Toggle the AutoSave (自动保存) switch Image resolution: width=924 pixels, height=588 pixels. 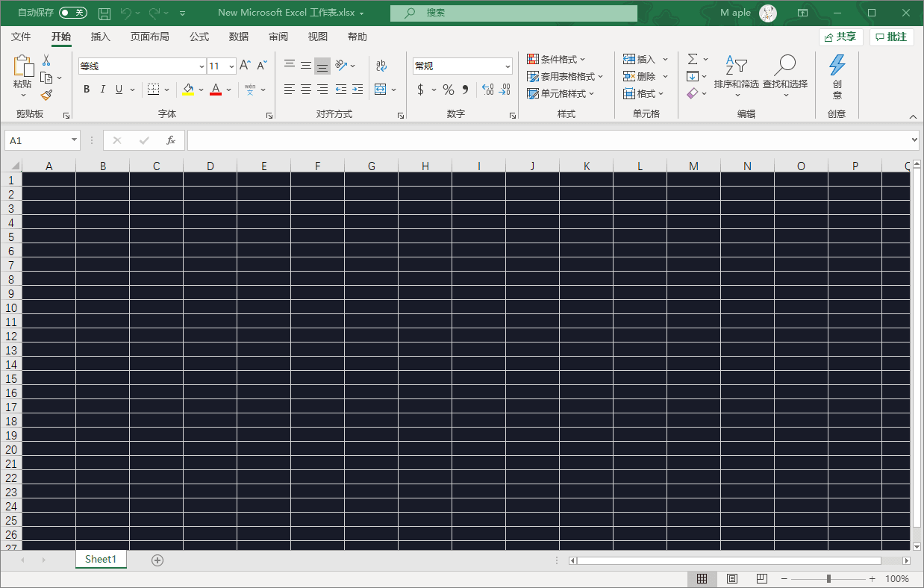click(73, 13)
